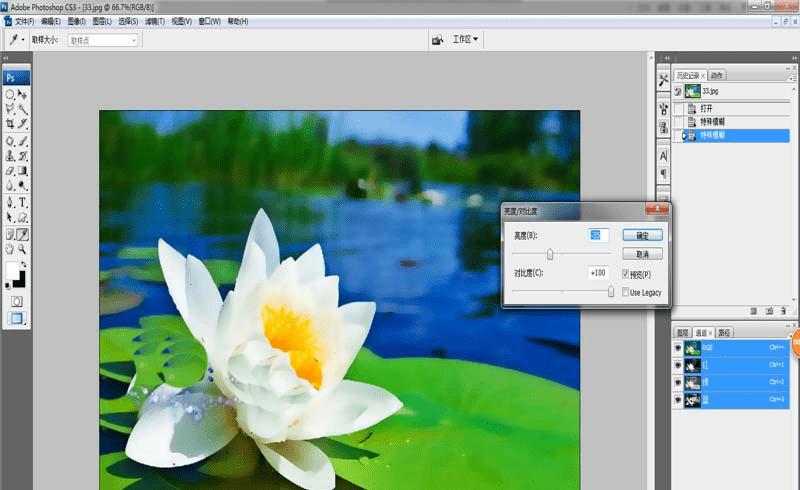
Task: Open the 编辑(E) menu
Action: 51,21
